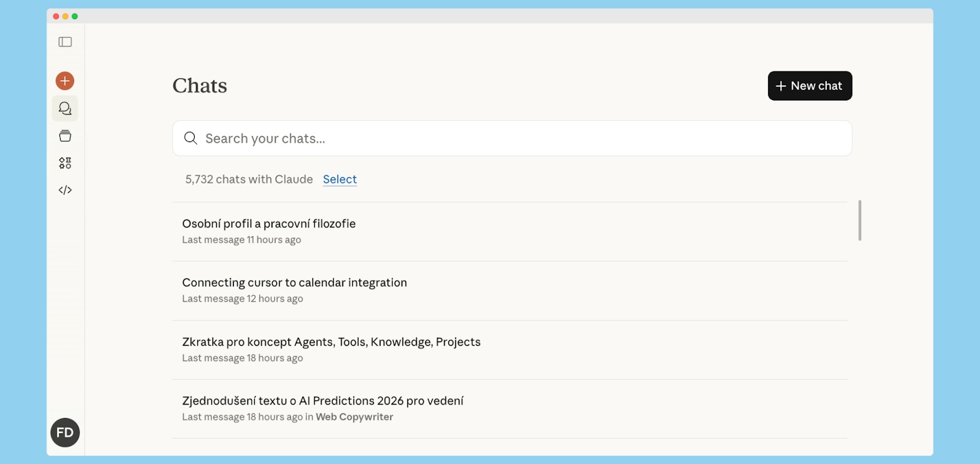Open Connecting cursor to calendar integration chat
Image resolution: width=980 pixels, height=464 pixels.
[294, 283]
